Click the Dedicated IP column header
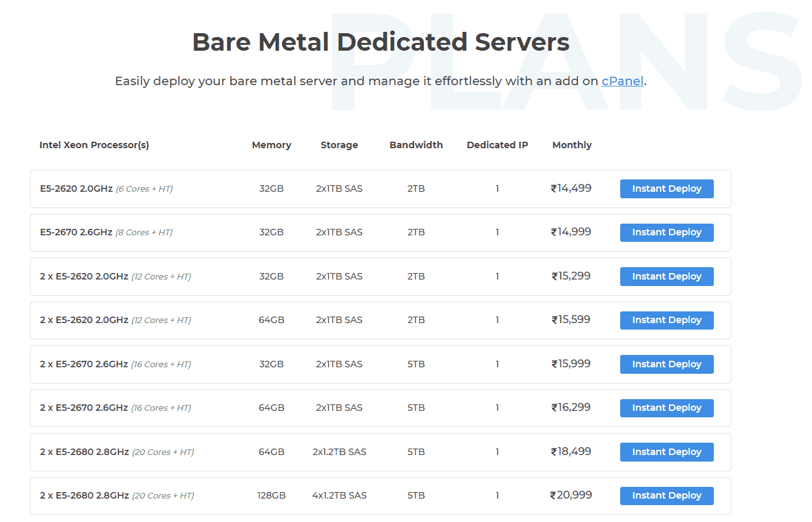 coord(497,145)
